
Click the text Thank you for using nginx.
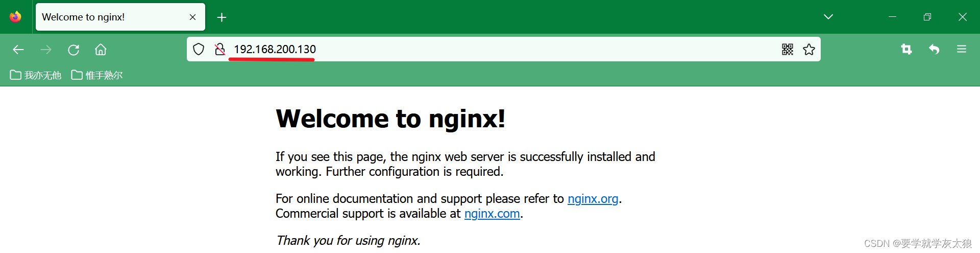click(348, 240)
